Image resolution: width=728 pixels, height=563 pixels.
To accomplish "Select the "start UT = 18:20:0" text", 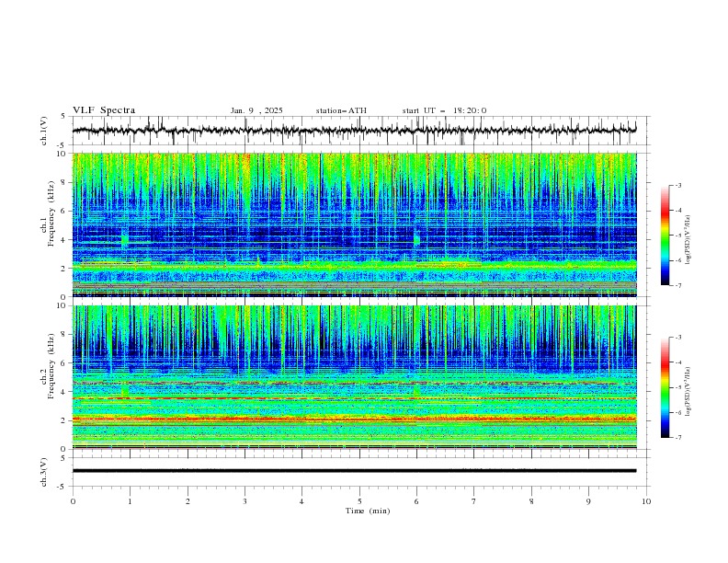I will (x=444, y=110).
